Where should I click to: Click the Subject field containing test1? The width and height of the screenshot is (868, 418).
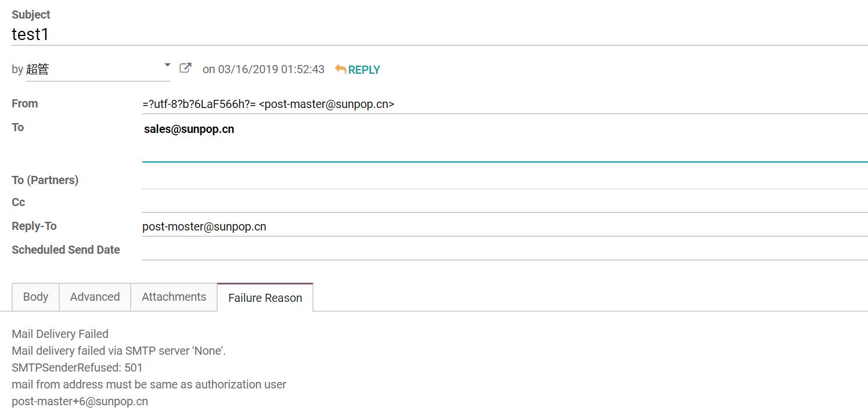click(x=435, y=34)
